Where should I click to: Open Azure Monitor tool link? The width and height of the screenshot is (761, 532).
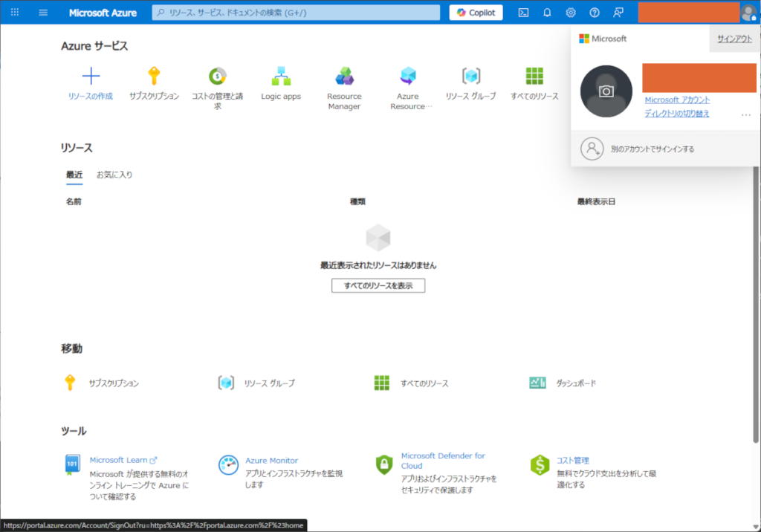point(271,460)
